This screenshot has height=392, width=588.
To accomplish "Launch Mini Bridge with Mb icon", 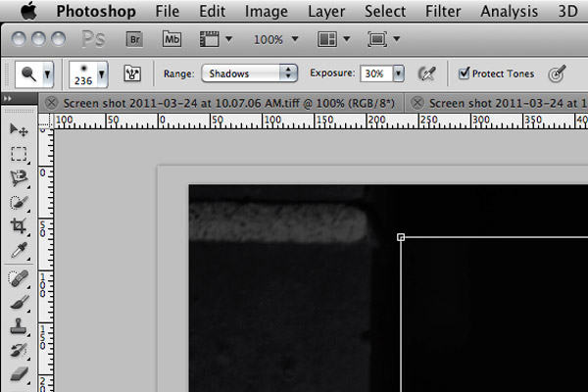I will point(171,39).
